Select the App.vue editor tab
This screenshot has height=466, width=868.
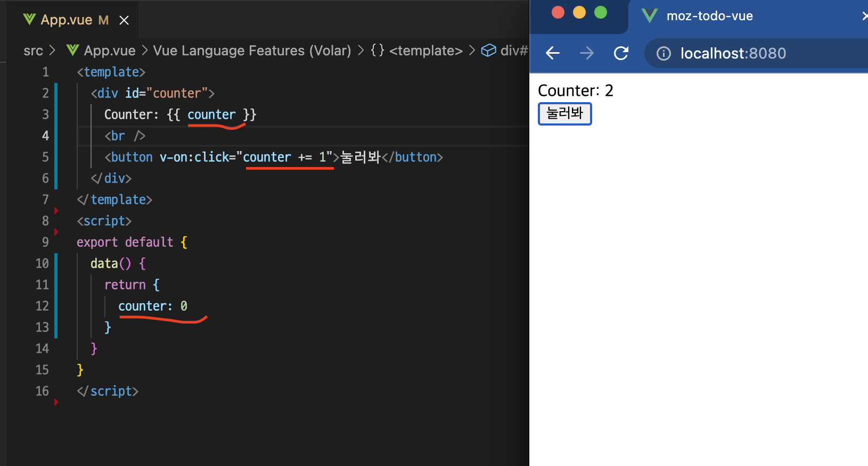72,20
